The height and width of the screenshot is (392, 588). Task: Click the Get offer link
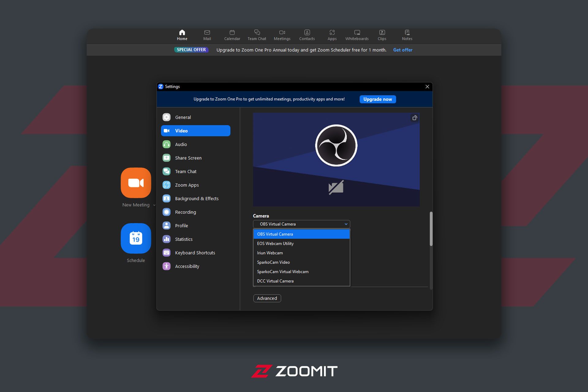pyautogui.click(x=403, y=50)
